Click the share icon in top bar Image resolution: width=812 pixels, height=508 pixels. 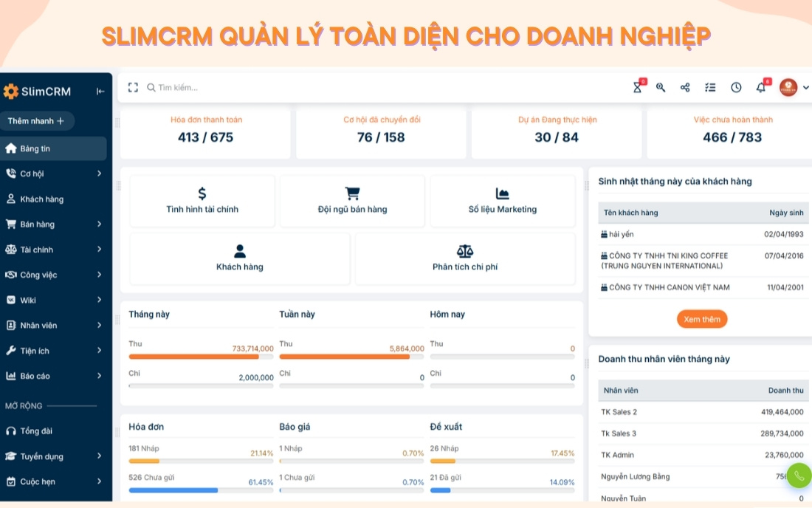coord(685,88)
